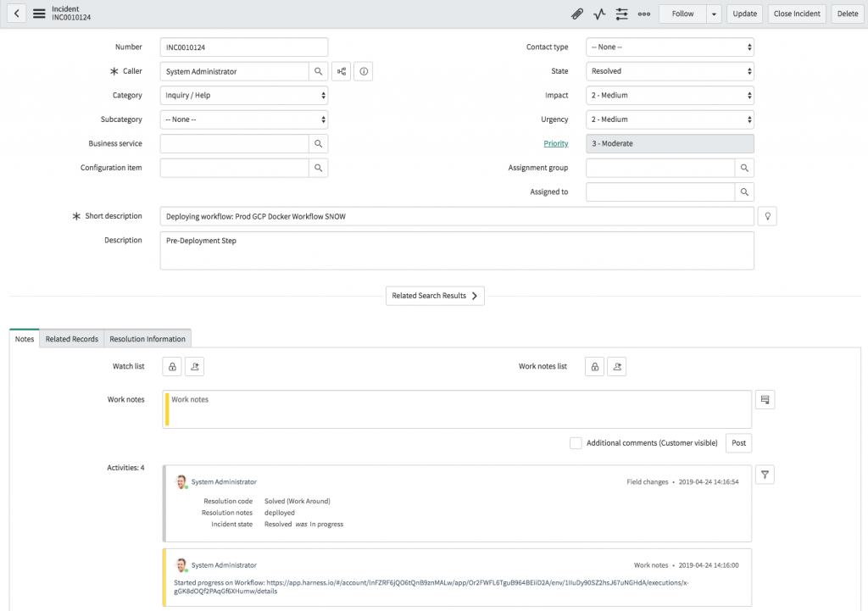Add me to Watch list icon

(194, 366)
